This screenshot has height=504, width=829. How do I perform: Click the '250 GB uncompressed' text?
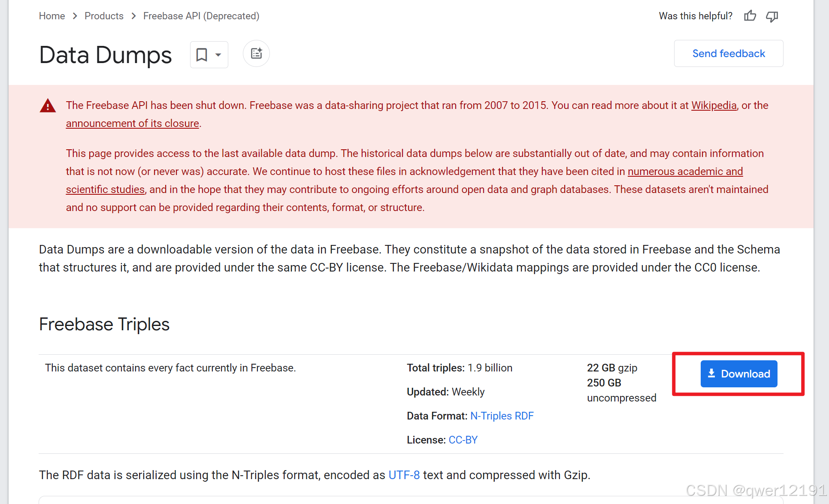click(x=622, y=390)
